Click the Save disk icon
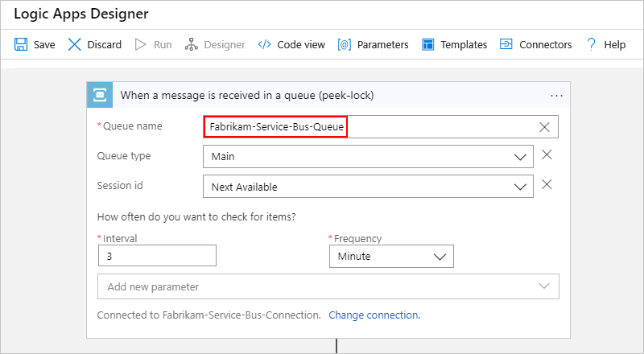This screenshot has width=644, height=354. click(x=22, y=45)
